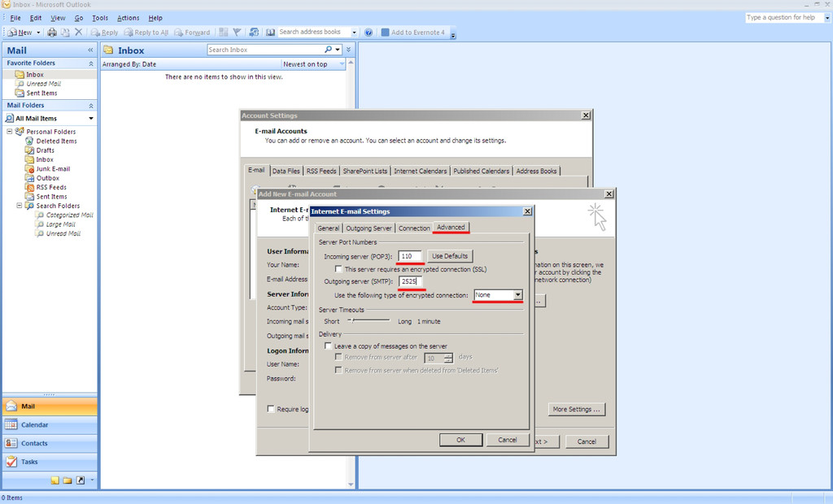Click Add to Evernote 4 button
Image resolution: width=833 pixels, height=504 pixels.
412,33
